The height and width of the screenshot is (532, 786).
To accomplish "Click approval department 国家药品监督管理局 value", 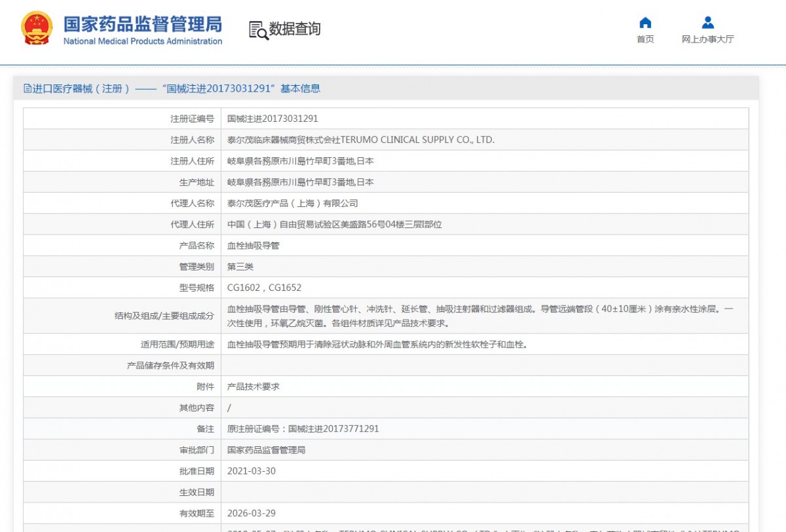I will [267, 450].
